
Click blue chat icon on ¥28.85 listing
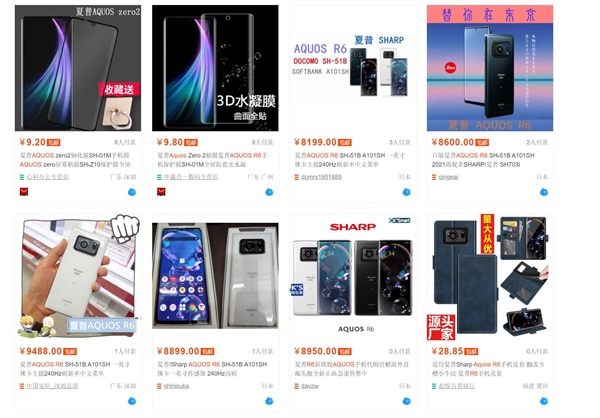544,401
